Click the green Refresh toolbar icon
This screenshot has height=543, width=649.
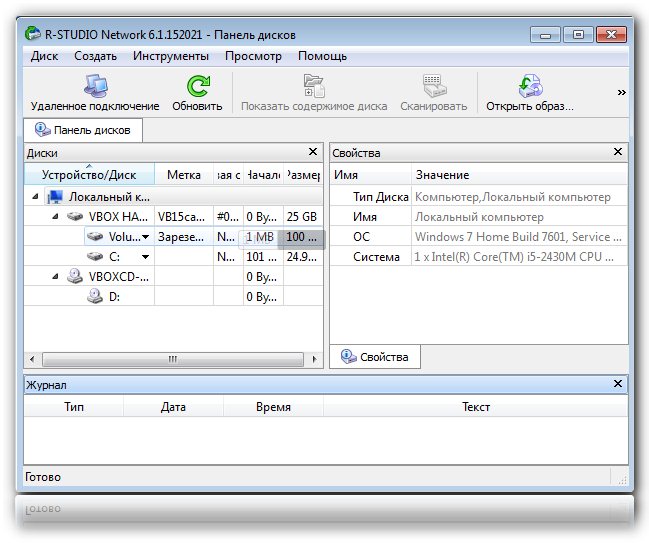point(197,87)
